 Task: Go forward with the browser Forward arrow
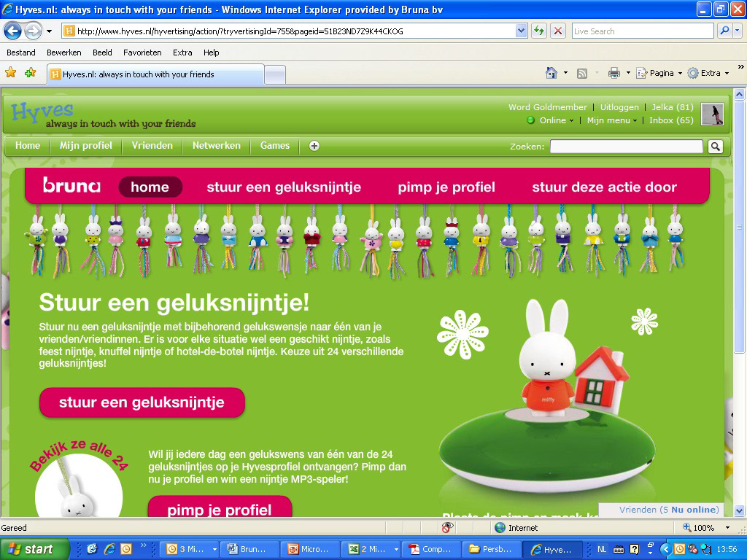[33, 31]
